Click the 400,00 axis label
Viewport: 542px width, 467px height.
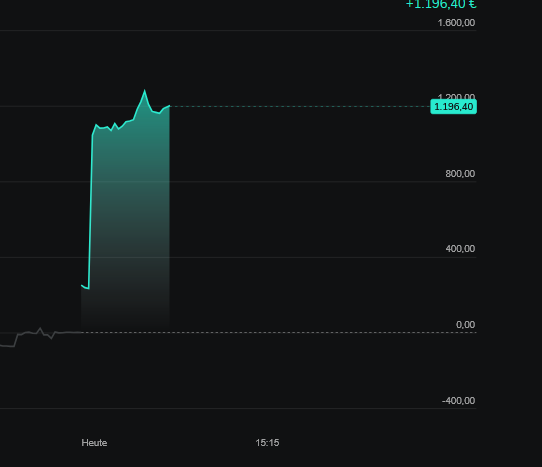(460, 249)
